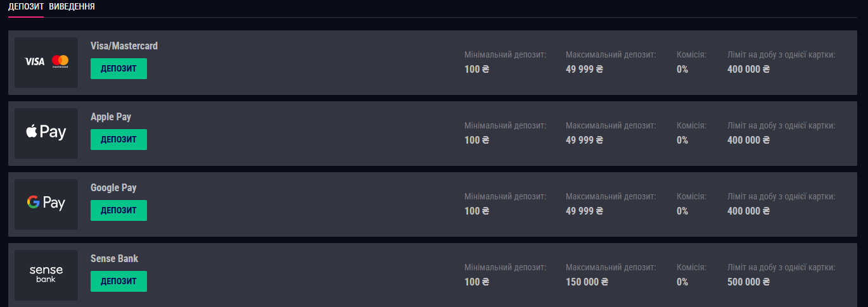The image size is (868, 307).
Task: Click Visa/Mastercard daily limit 400 000 ₴
Action: [x=748, y=69]
